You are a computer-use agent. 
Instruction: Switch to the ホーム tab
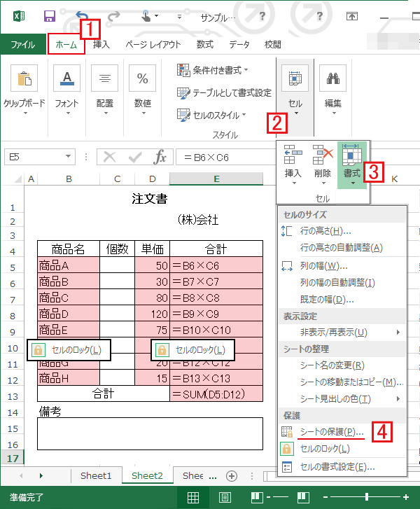66,45
